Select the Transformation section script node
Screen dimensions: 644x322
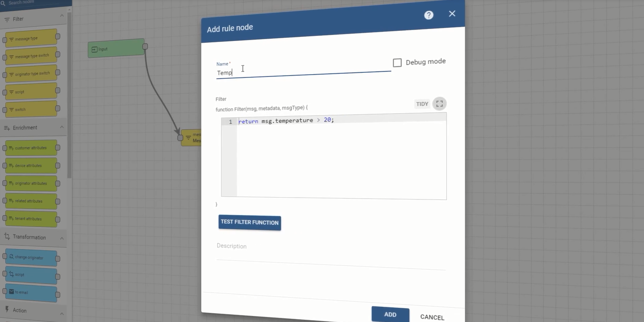click(x=31, y=275)
